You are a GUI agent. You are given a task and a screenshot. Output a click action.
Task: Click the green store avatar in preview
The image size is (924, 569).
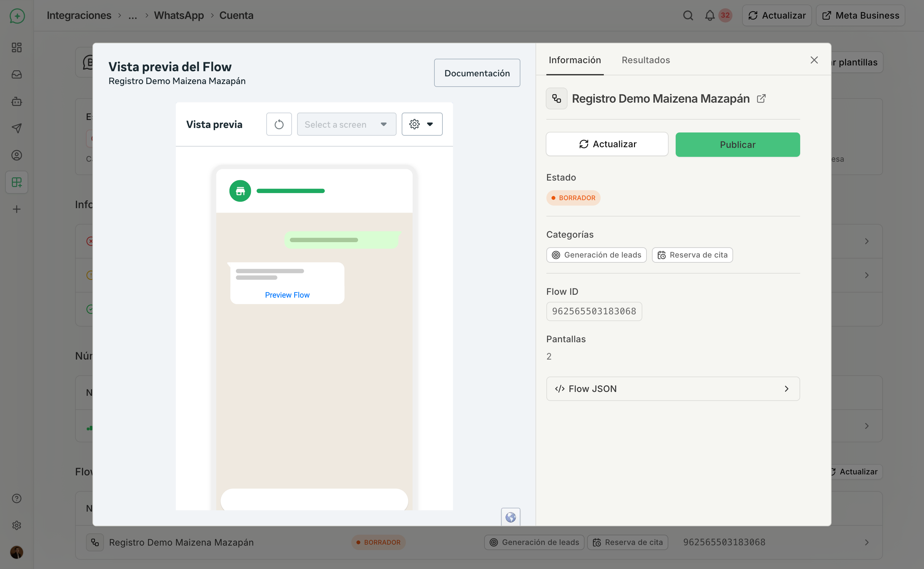pyautogui.click(x=240, y=191)
